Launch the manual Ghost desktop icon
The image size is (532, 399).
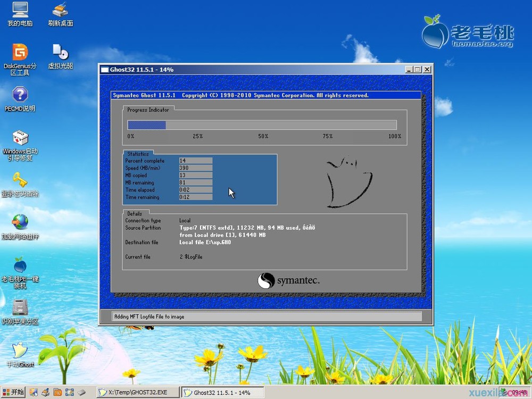click(x=20, y=351)
